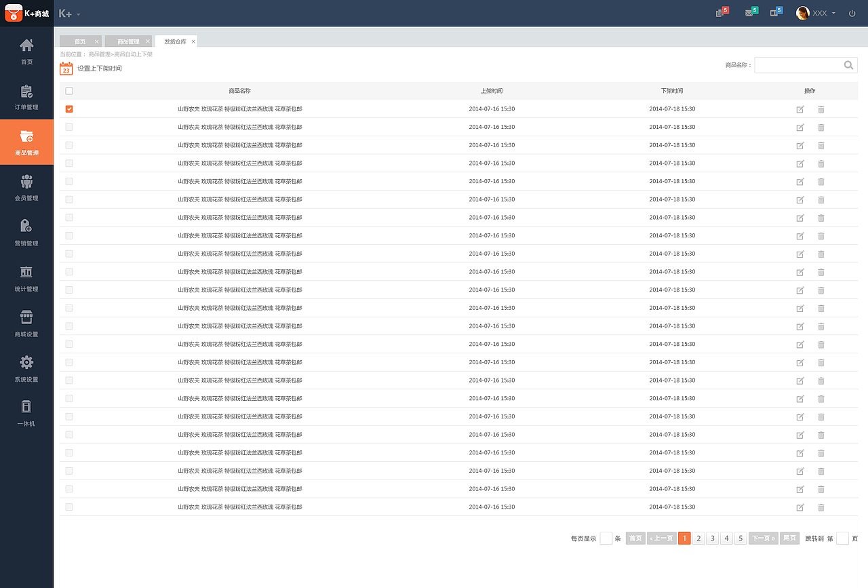Click the user avatar photo
This screenshot has height=588, width=868.
[803, 13]
